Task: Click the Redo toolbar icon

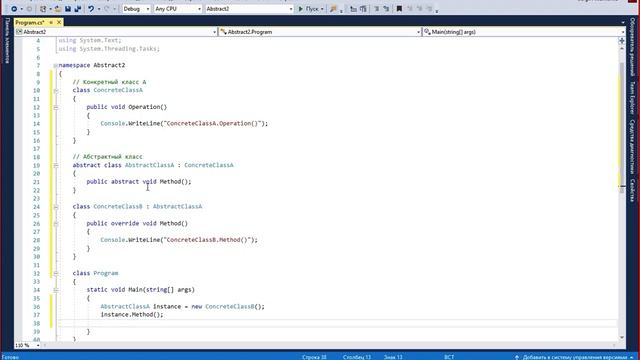Action: point(107,9)
